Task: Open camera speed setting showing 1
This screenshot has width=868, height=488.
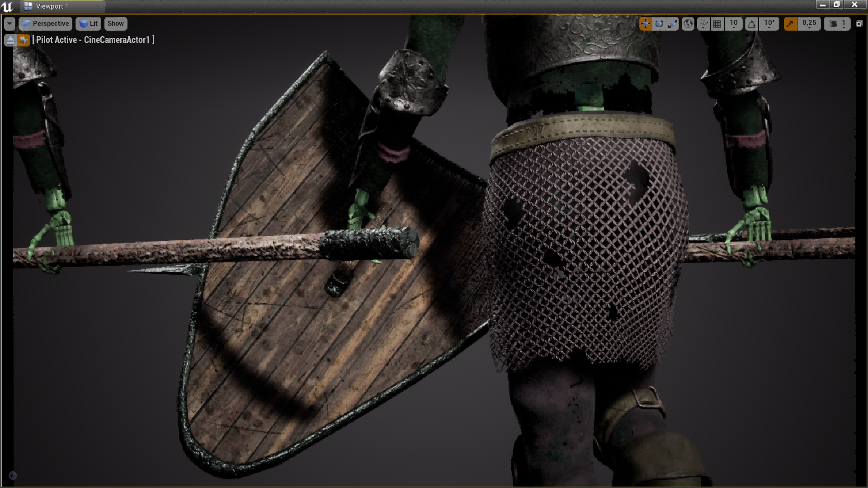Action: [x=837, y=23]
